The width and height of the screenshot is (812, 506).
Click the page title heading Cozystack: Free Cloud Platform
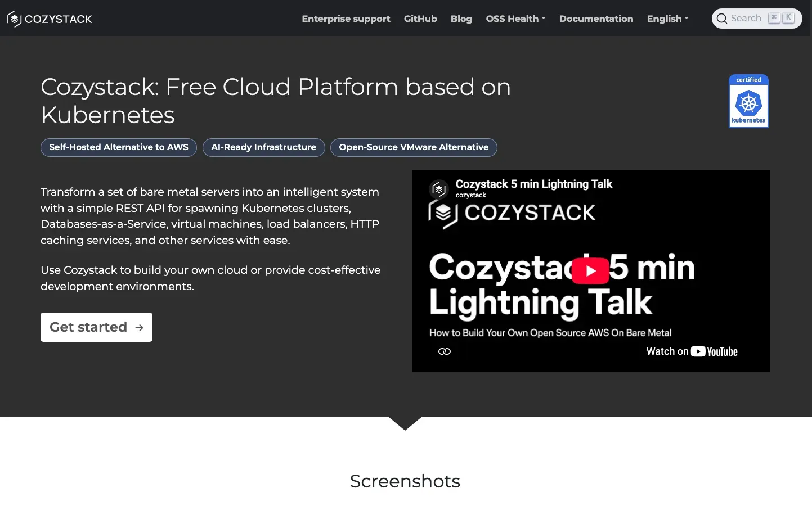click(276, 101)
